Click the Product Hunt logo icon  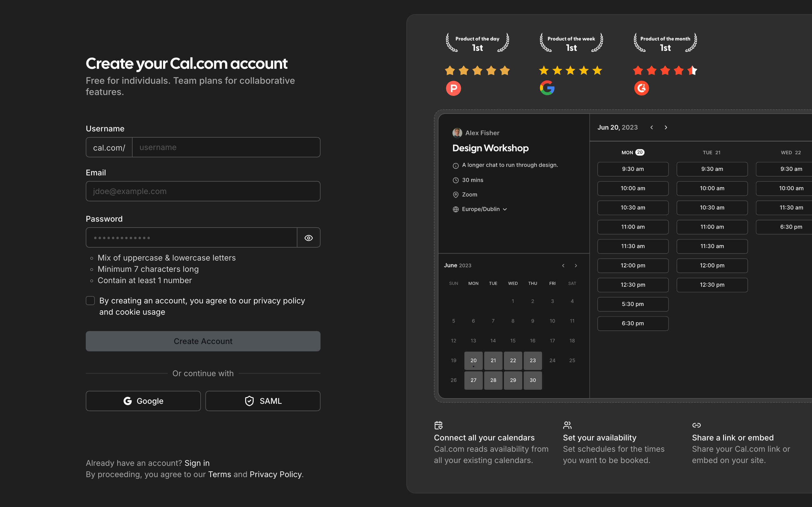[453, 88]
